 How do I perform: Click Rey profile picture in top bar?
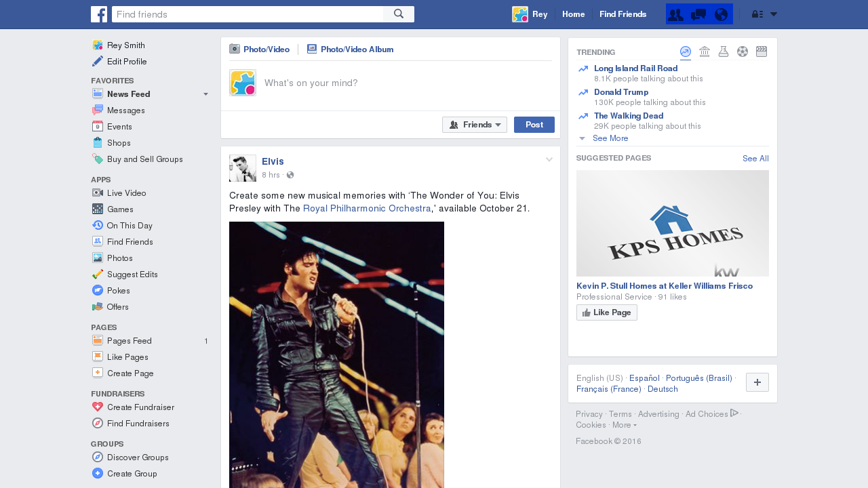(520, 14)
